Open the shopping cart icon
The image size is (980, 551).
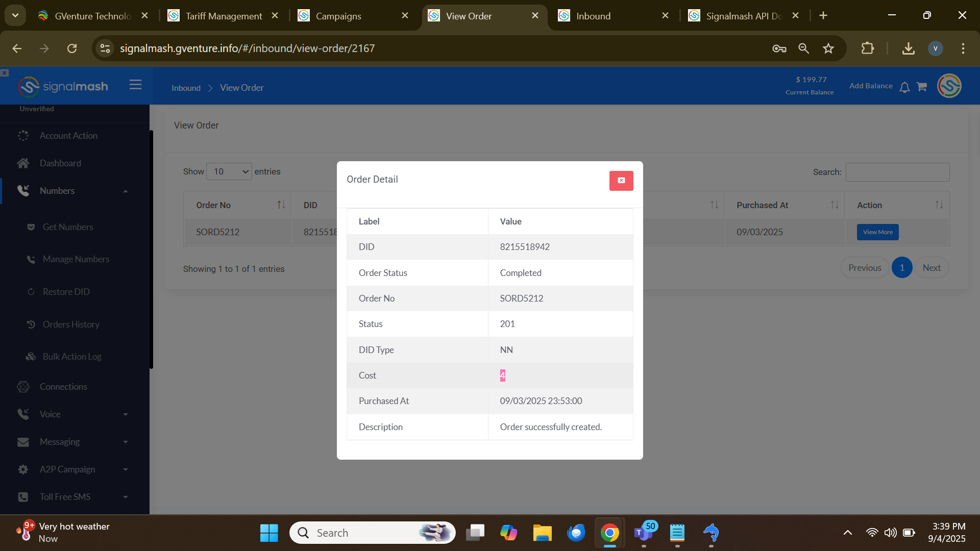pos(921,87)
